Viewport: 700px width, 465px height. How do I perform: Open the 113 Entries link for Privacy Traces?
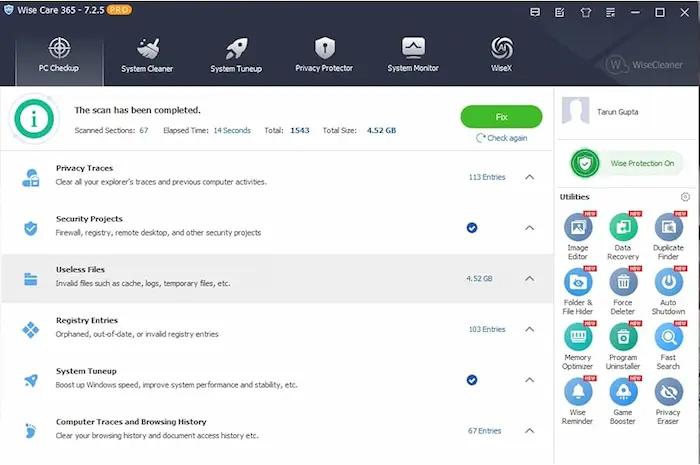tap(487, 177)
